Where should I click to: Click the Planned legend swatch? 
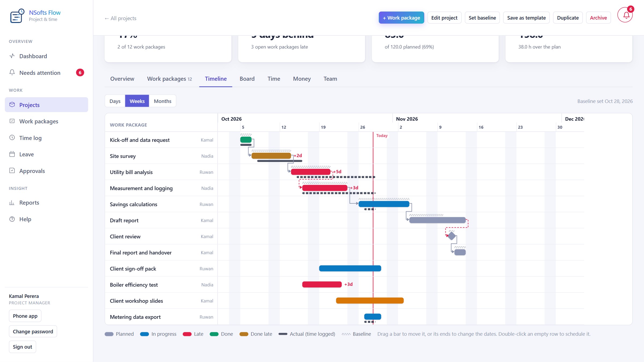click(x=109, y=334)
